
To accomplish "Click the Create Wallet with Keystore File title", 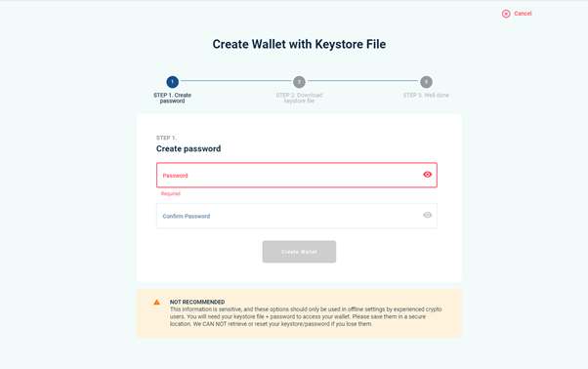I will [299, 44].
